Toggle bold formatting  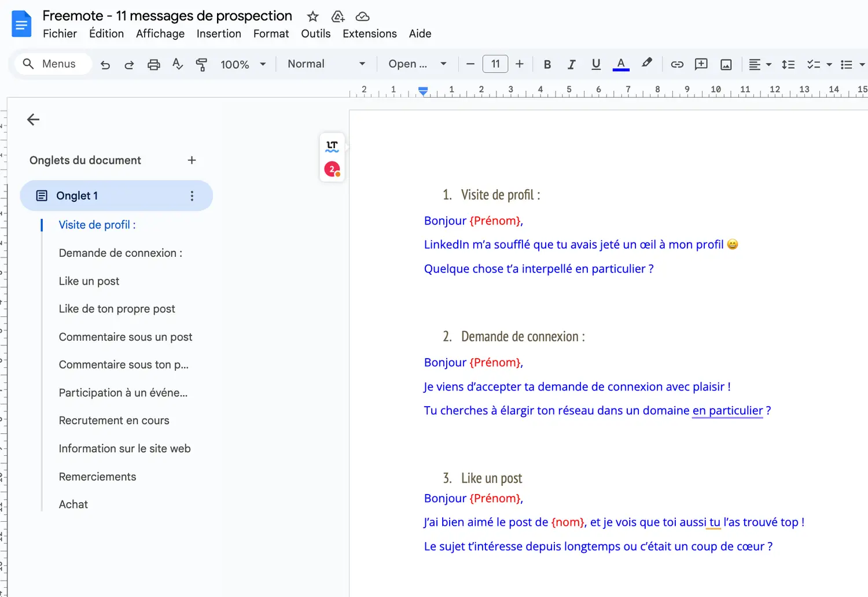point(547,65)
